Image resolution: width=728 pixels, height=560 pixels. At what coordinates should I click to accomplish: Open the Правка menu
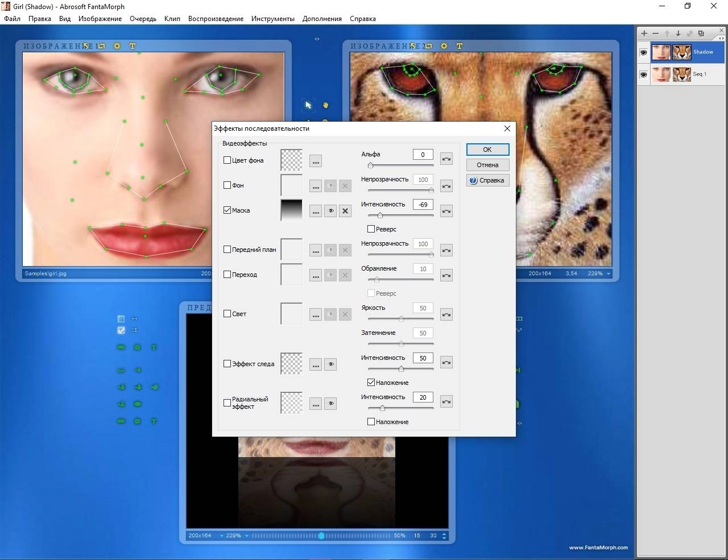(40, 19)
